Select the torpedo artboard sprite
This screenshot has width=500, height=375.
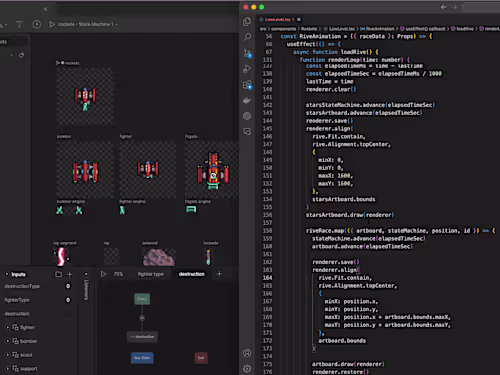tap(208, 257)
